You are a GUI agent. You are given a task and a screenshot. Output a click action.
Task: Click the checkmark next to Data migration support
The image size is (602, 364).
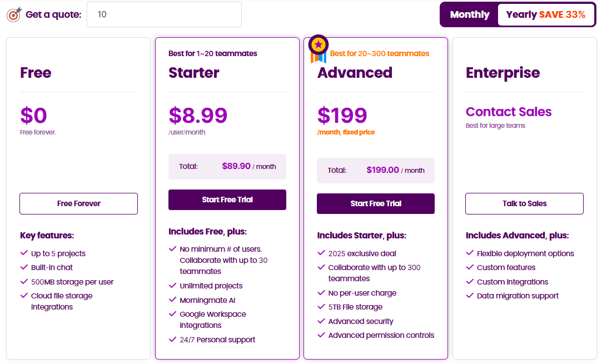tap(470, 296)
